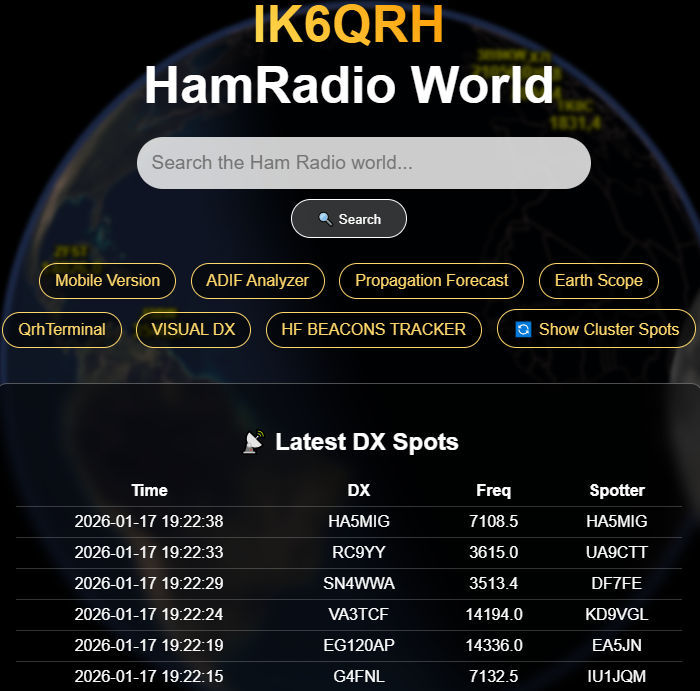Select timestamp 2026-01-17 19:22:33
The height and width of the screenshot is (691, 700).
[x=149, y=553]
